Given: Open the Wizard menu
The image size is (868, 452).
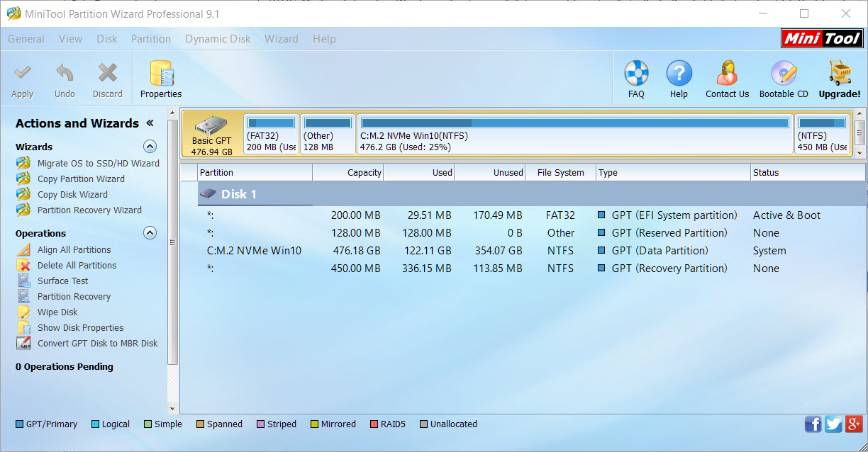Looking at the screenshot, I should 282,39.
